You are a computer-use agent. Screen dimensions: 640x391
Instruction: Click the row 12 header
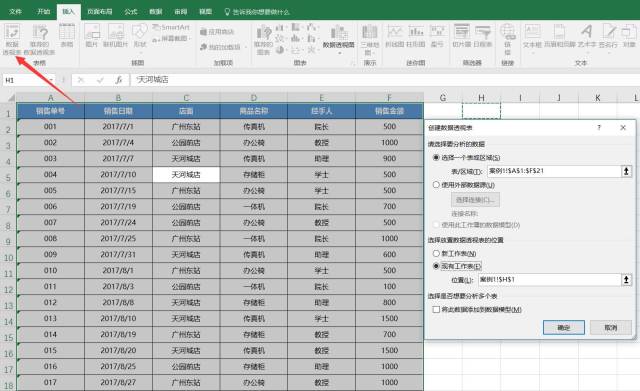click(x=9, y=290)
